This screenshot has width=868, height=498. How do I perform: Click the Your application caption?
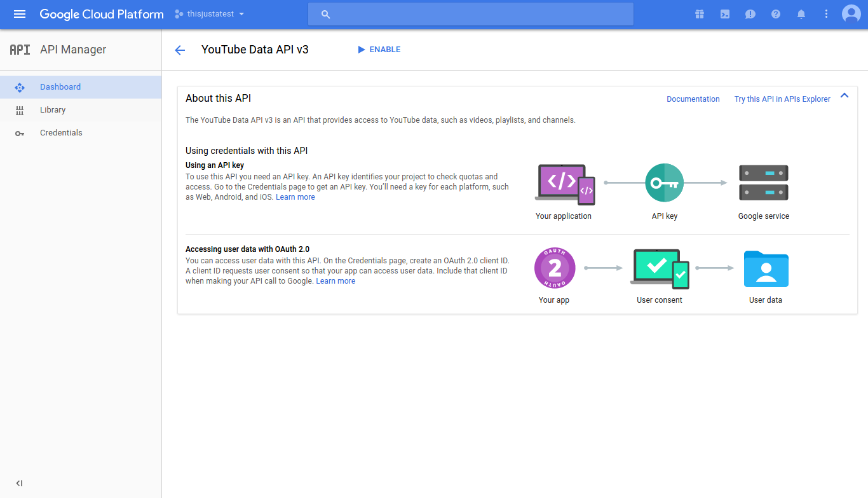click(564, 216)
